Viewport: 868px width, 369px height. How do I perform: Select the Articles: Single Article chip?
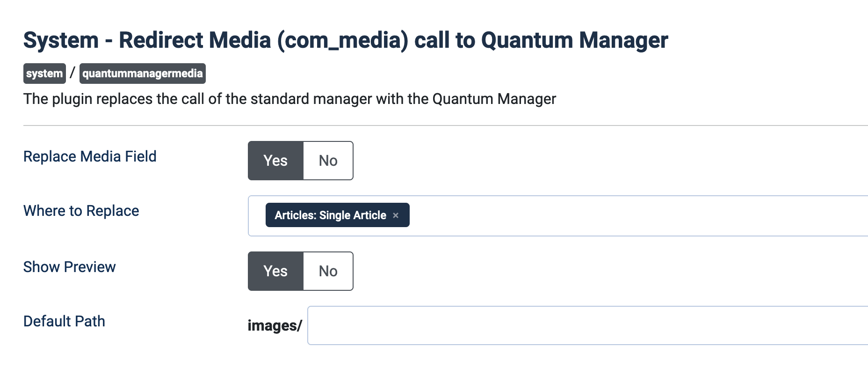click(330, 215)
